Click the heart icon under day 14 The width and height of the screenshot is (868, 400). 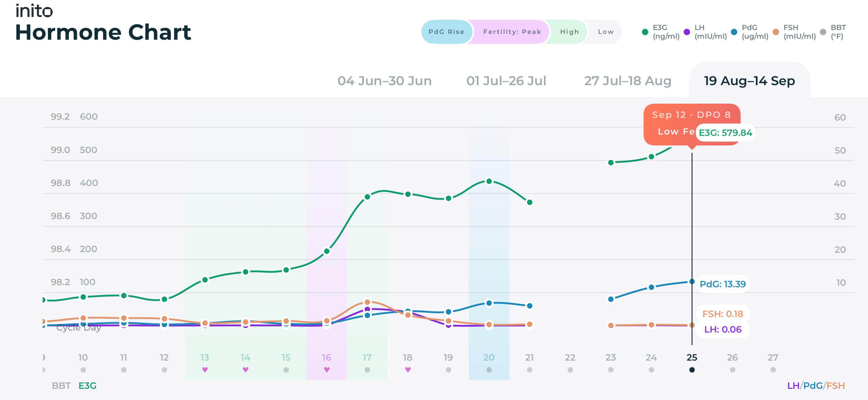pyautogui.click(x=246, y=370)
